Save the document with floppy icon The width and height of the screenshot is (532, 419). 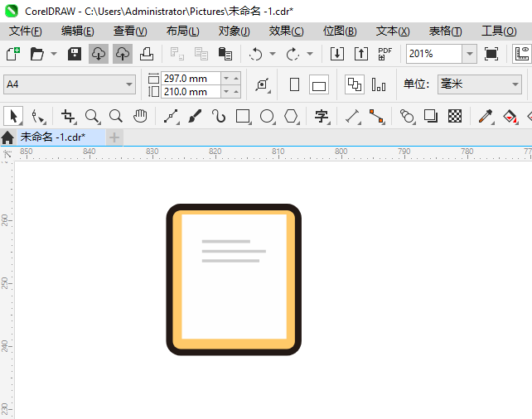[75, 54]
